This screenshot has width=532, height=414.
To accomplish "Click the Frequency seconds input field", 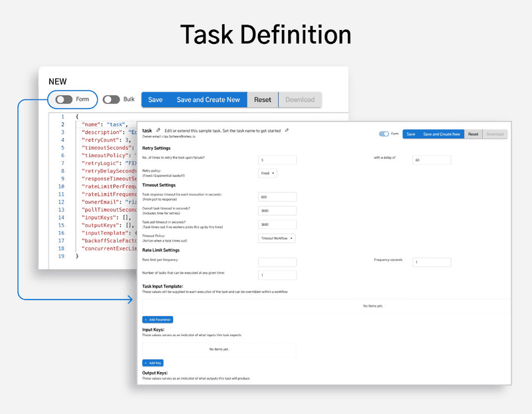I will tap(432, 262).
